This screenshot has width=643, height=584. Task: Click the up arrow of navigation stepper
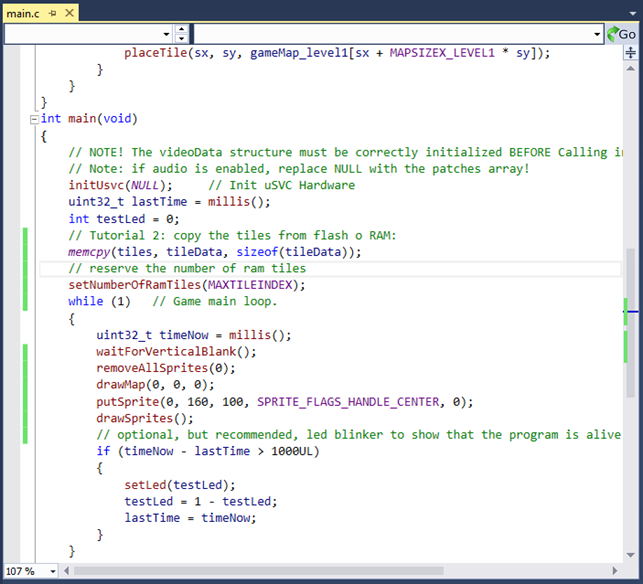point(181,29)
